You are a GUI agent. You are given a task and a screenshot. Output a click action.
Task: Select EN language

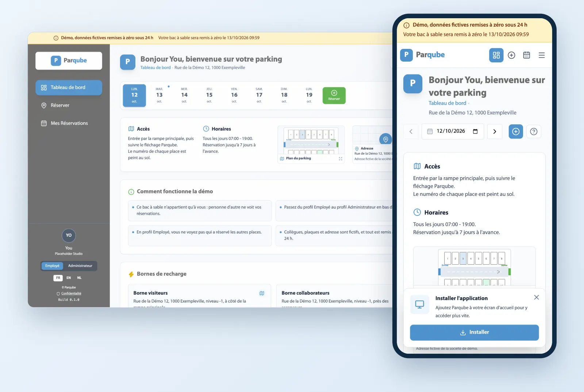point(69,278)
